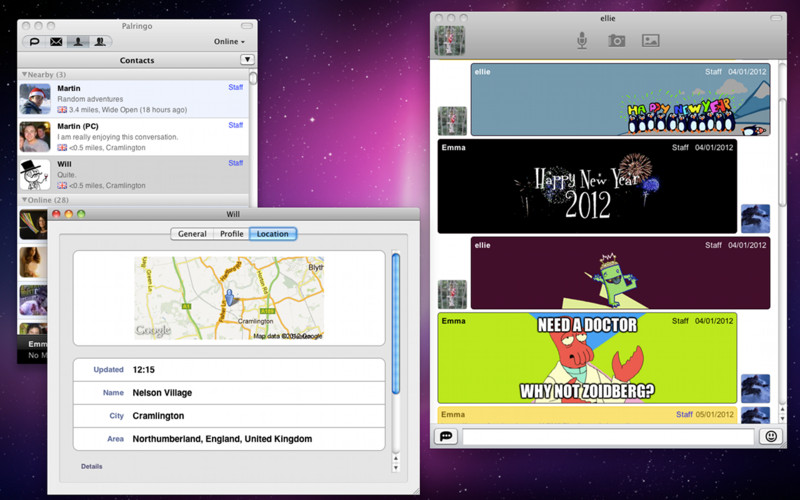
Task: Click the chat message input field
Action: 608,437
